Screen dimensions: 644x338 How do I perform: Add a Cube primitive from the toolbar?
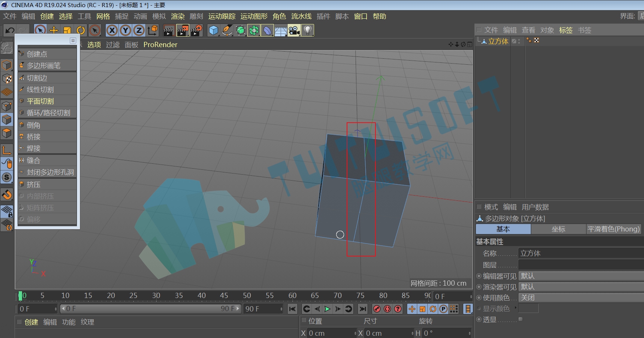214,30
